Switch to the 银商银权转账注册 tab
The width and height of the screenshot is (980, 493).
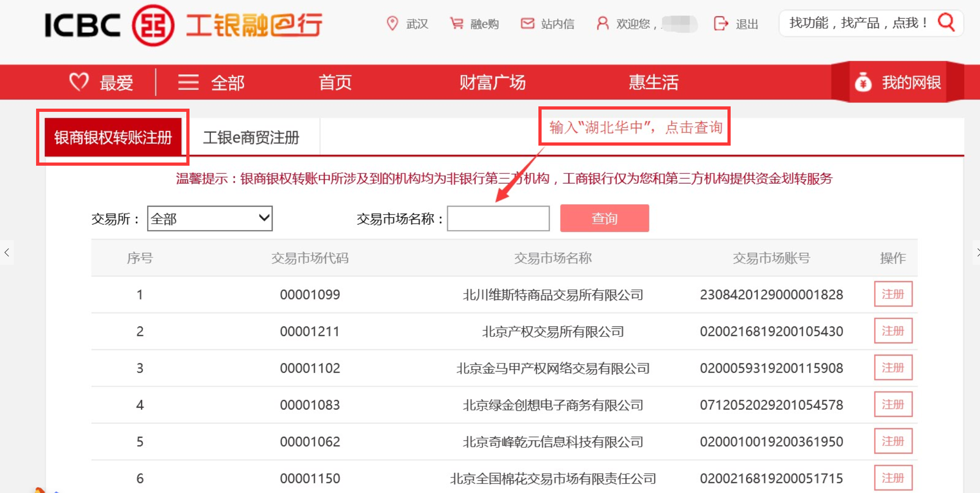coord(113,137)
